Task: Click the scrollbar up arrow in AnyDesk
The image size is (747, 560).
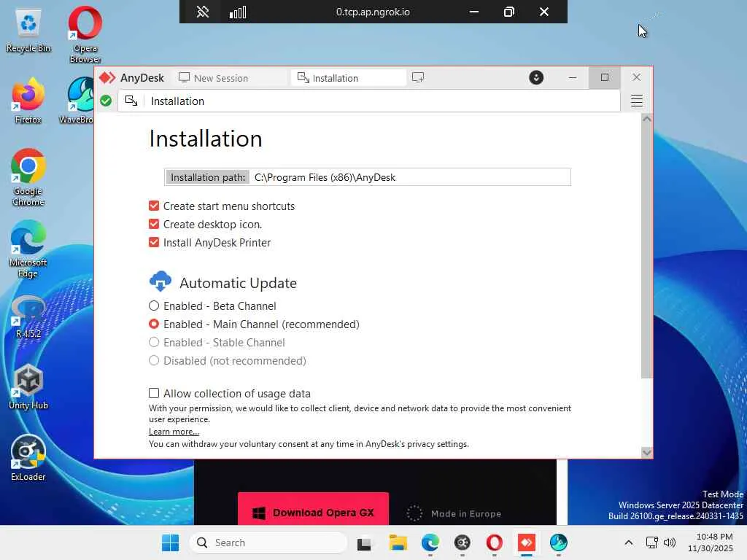Action: pyautogui.click(x=646, y=119)
